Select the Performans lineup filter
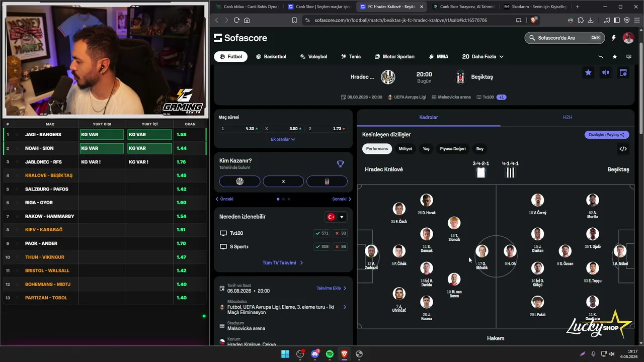This screenshot has width=644, height=362. click(x=377, y=149)
